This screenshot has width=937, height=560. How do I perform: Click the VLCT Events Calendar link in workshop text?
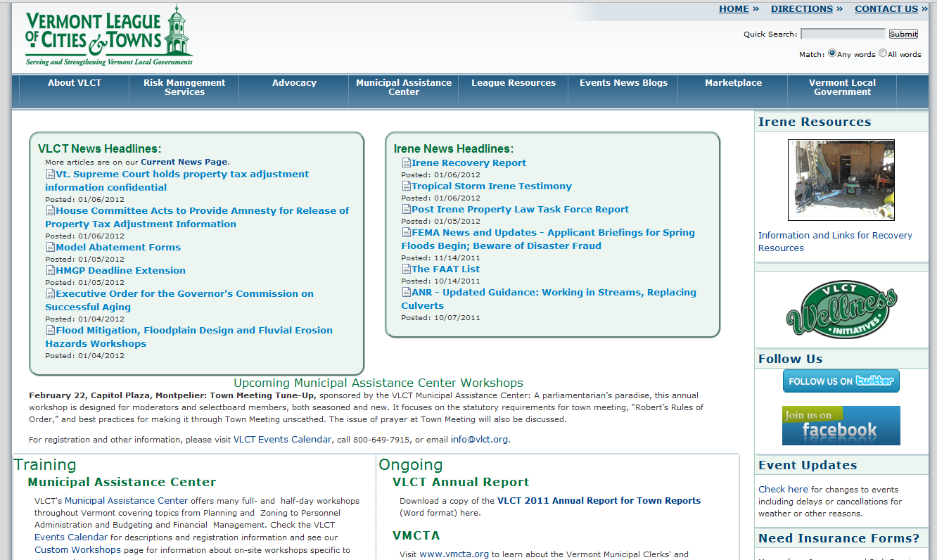[x=282, y=439]
